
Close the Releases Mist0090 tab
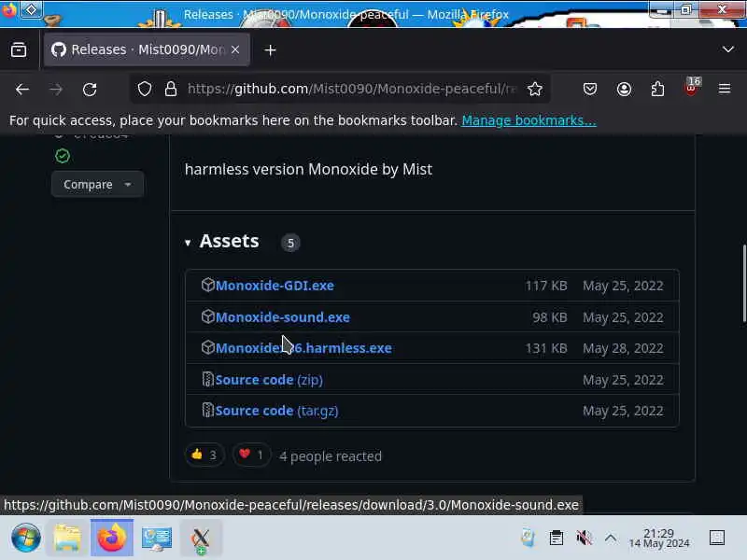coord(235,49)
